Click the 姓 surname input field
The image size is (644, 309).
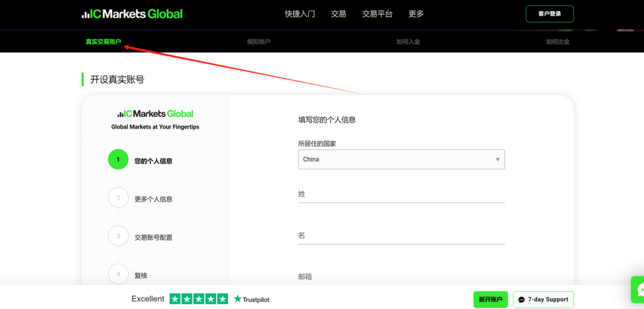[x=401, y=195]
